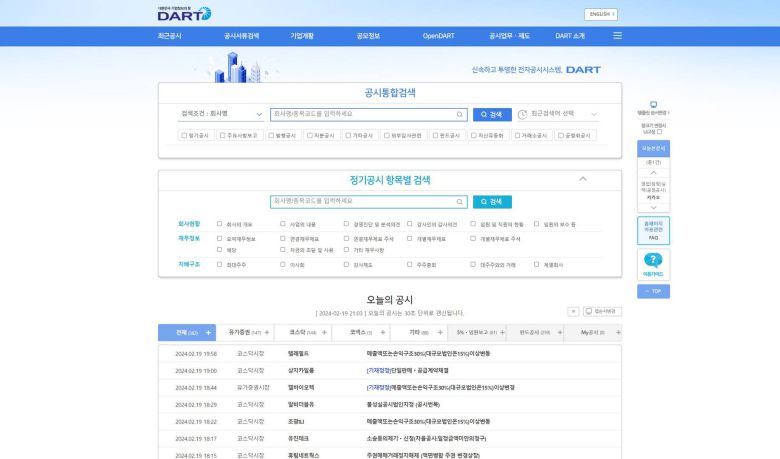The height and width of the screenshot is (459, 780).
Task: Check the 지분공시 checkbox
Action: (309, 135)
